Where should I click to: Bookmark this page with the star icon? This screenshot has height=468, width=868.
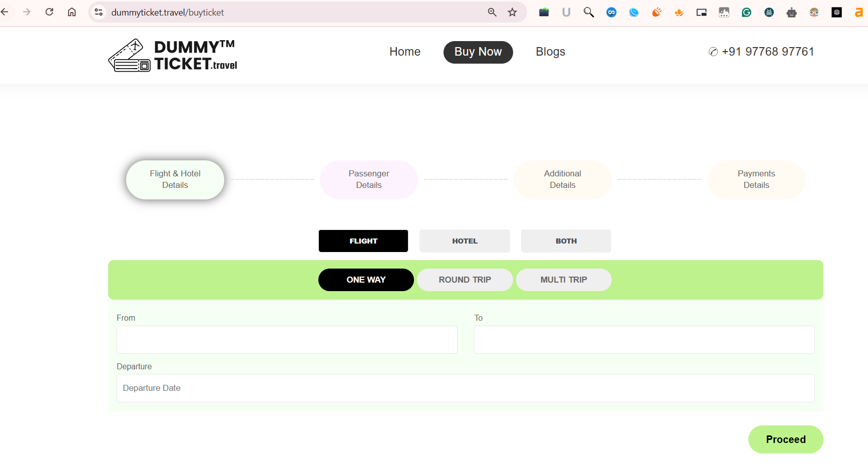(512, 13)
